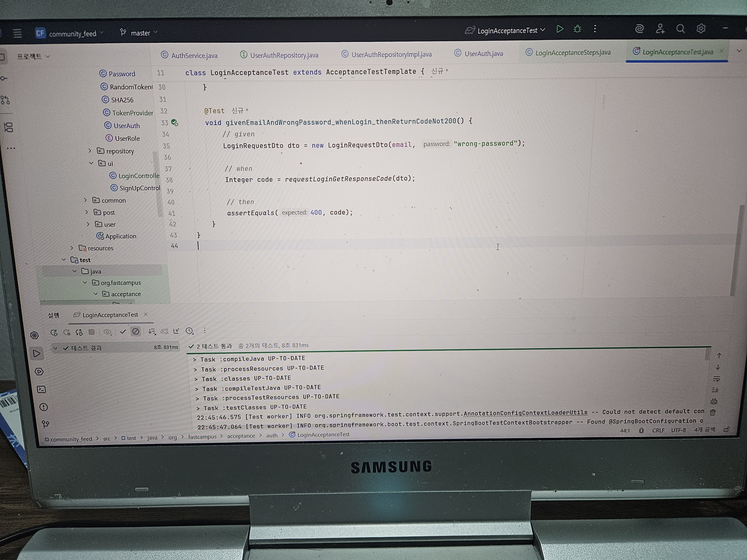The image size is (747, 560).
Task: Clear console output with trash icon
Action: click(x=713, y=412)
